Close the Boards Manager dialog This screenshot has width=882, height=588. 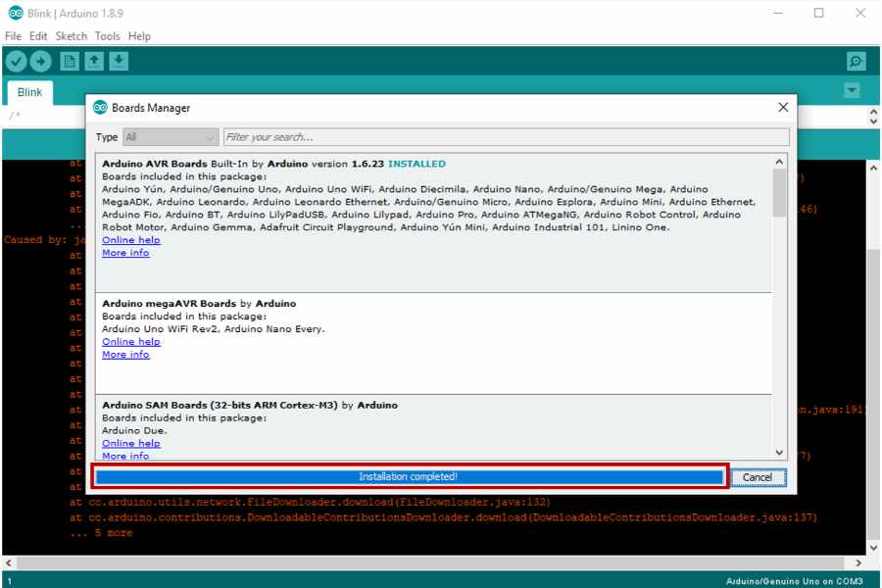[x=783, y=108]
